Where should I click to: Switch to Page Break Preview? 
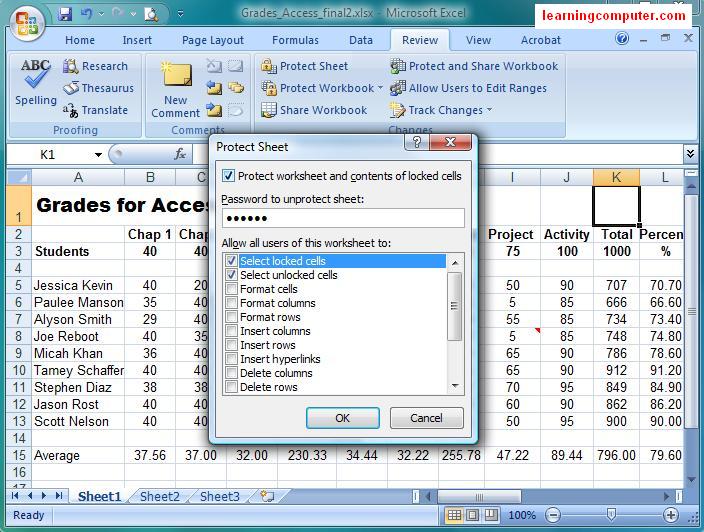[x=491, y=515]
